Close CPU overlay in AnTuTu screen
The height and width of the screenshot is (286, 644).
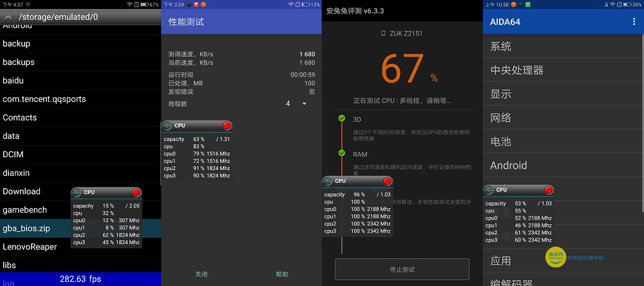pyautogui.click(x=387, y=181)
